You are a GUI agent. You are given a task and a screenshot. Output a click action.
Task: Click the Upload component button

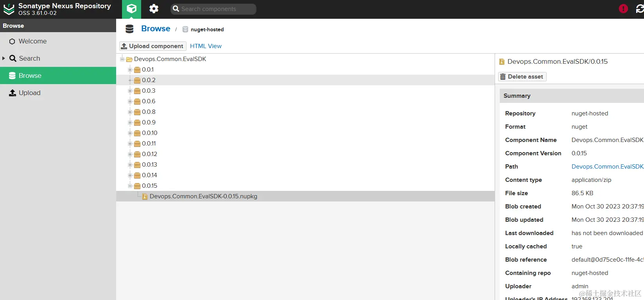pyautogui.click(x=152, y=46)
